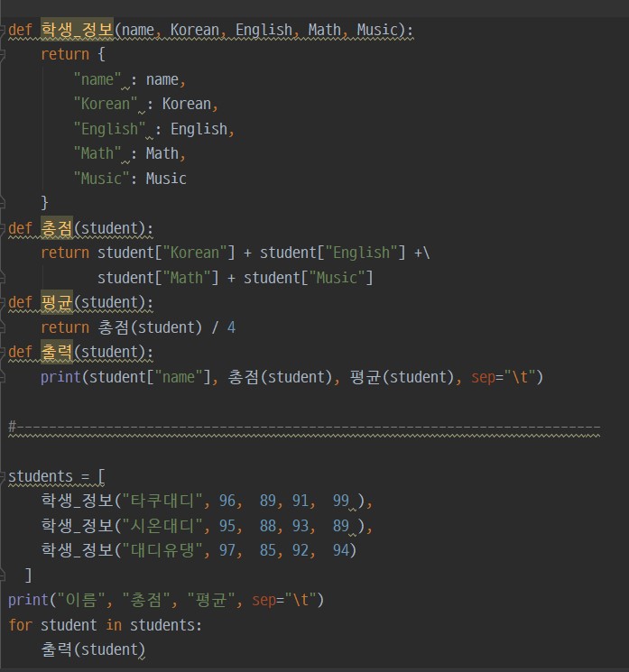Image resolution: width=629 pixels, height=672 pixels.
Task: Click the "대디유댕" string
Action: (x=162, y=550)
